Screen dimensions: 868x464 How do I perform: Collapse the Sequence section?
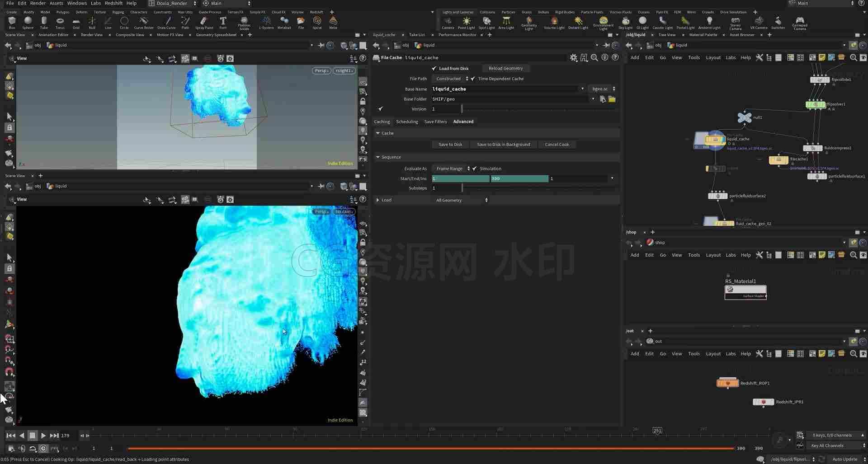click(x=378, y=157)
